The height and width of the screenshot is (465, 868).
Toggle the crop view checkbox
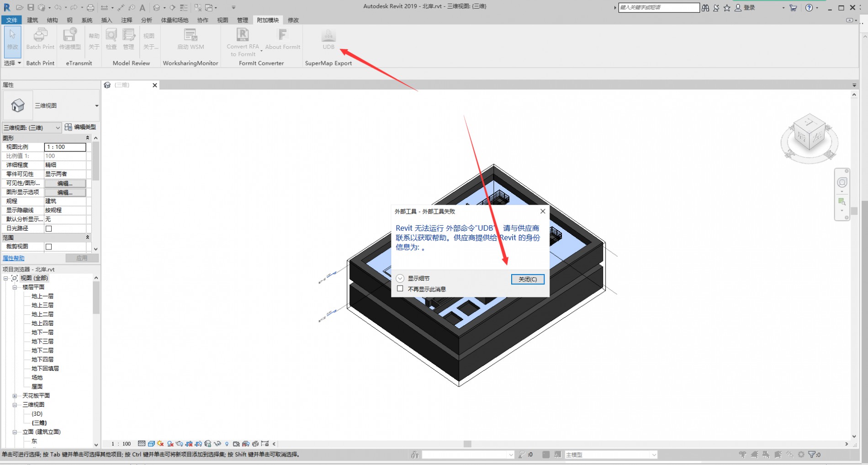pyautogui.click(x=49, y=247)
